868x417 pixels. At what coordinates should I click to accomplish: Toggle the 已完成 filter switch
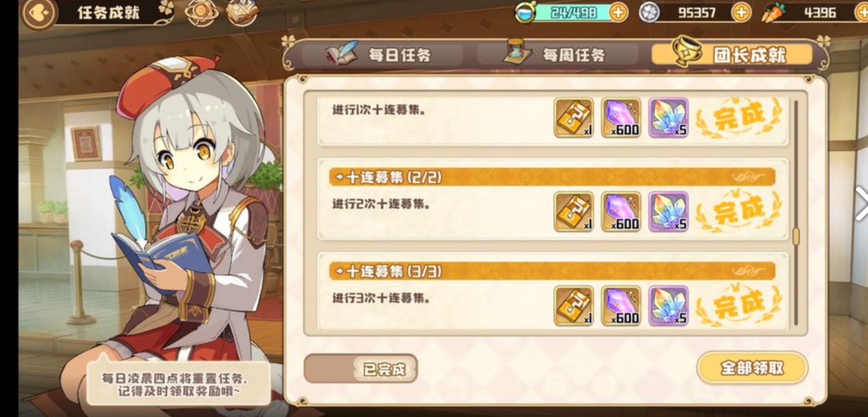click(361, 369)
